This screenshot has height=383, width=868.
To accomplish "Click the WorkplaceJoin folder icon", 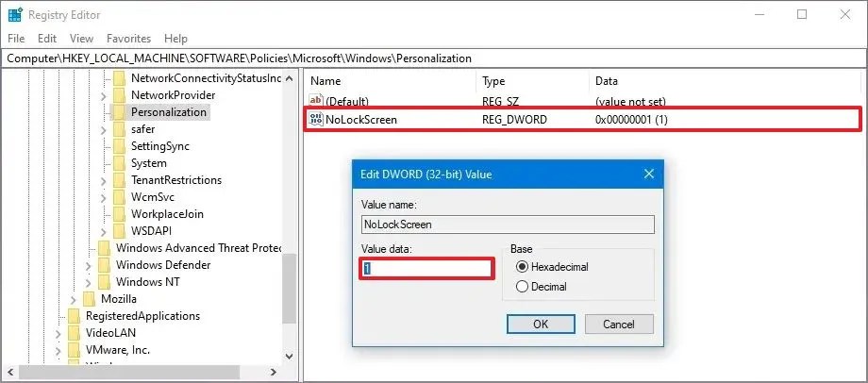I will point(119,214).
